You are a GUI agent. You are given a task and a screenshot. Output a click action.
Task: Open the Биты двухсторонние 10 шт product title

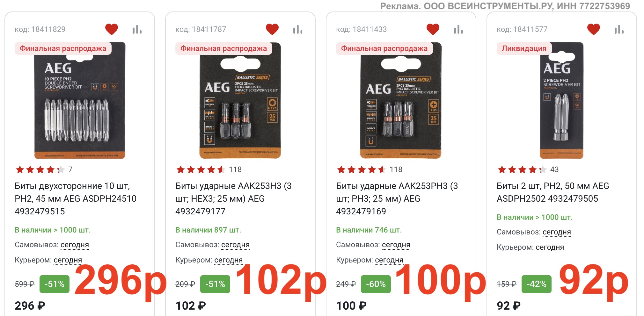coord(76,198)
